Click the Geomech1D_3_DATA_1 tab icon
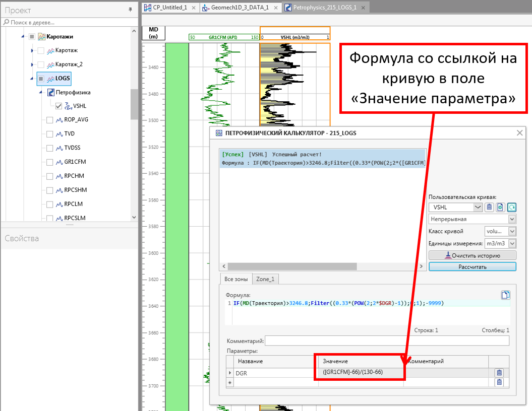Screen dimensions: 532x411 206,8
